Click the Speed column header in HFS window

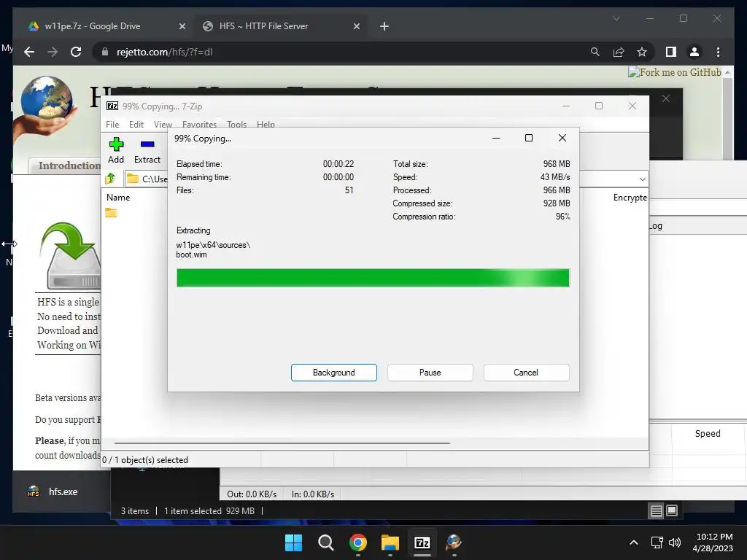[708, 433]
